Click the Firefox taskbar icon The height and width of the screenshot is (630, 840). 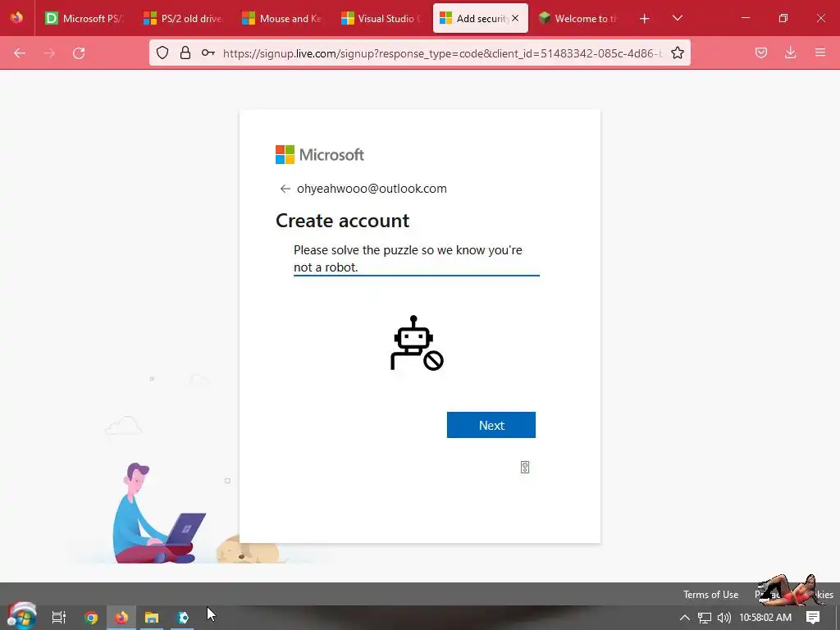point(121,618)
